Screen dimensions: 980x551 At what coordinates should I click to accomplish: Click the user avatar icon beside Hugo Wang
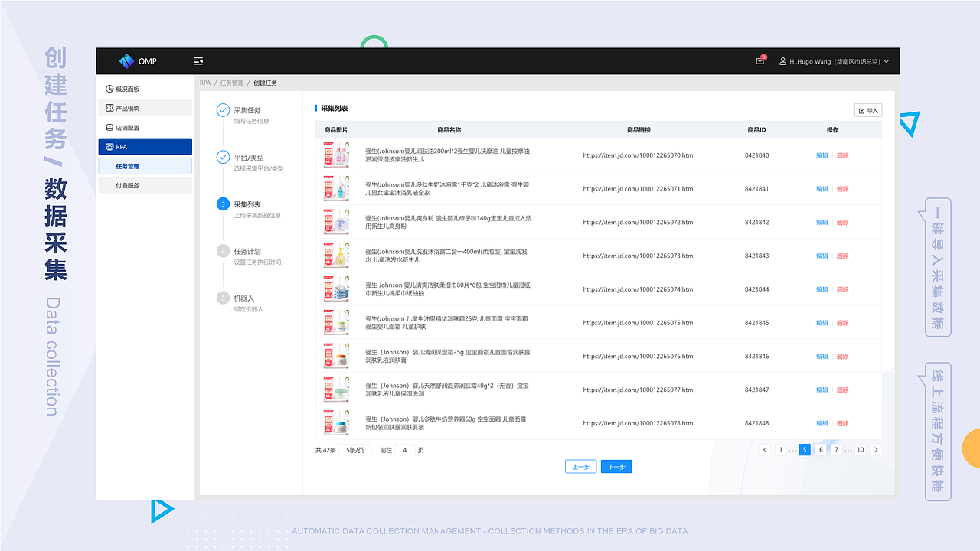[x=783, y=61]
